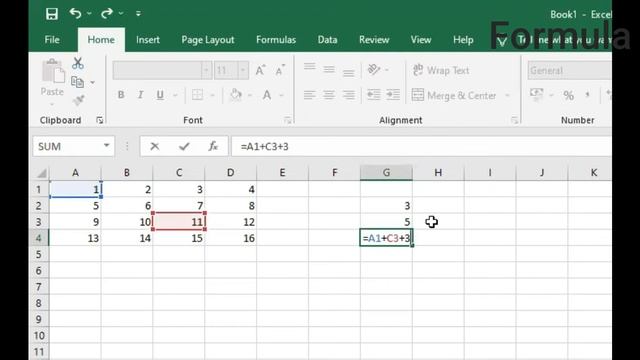This screenshot has height=360, width=640.
Task: Select row 4 header
Action: (39, 238)
